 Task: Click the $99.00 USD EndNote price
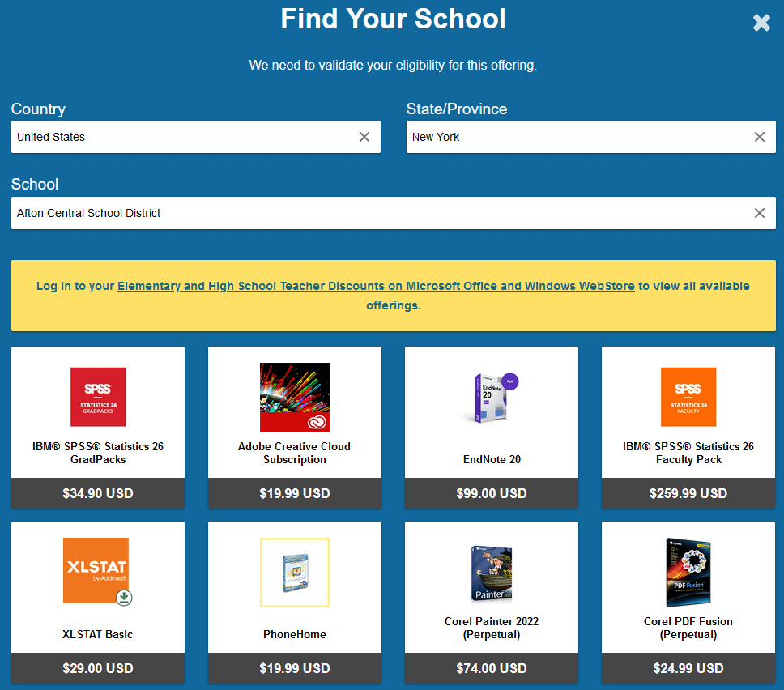(492, 493)
